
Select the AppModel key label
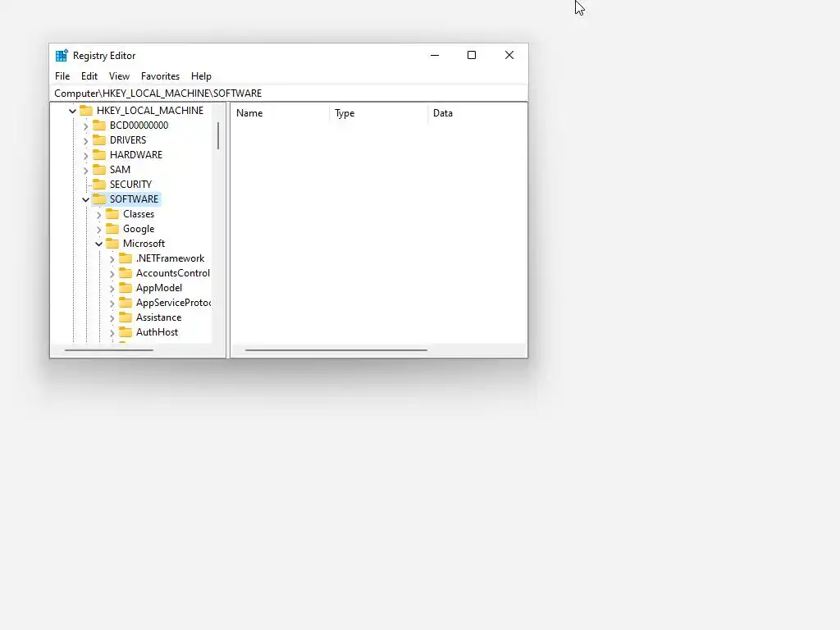click(x=159, y=288)
